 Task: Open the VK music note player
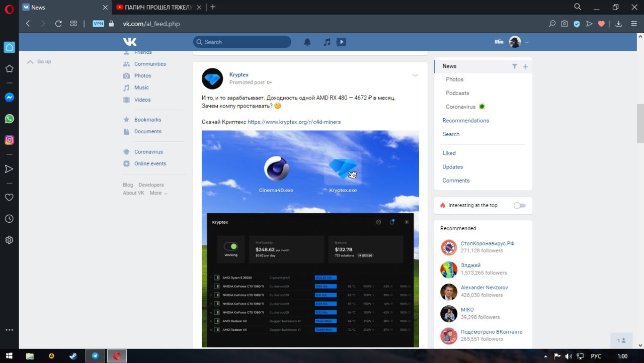(327, 42)
